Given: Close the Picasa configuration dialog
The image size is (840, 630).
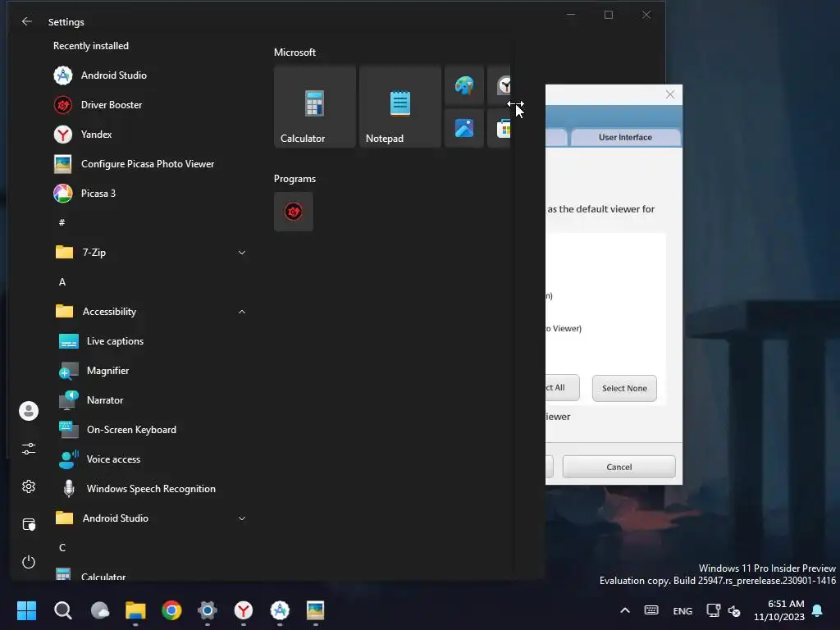Looking at the screenshot, I should coord(669,95).
